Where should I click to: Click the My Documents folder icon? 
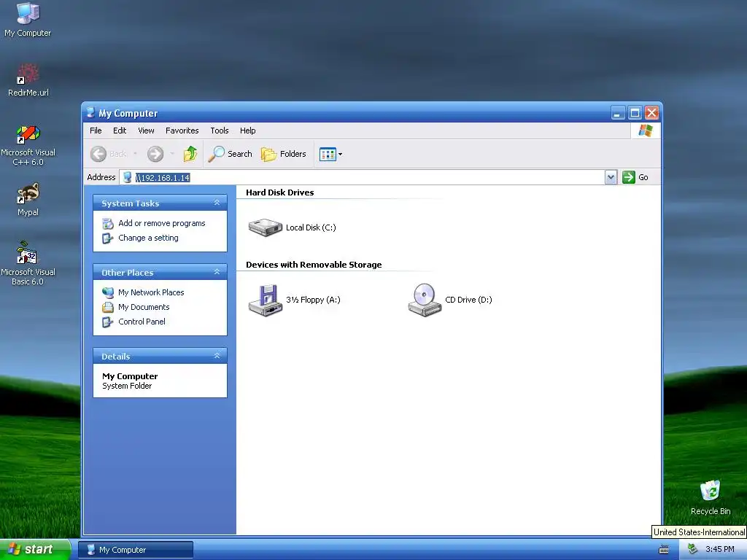click(x=108, y=307)
